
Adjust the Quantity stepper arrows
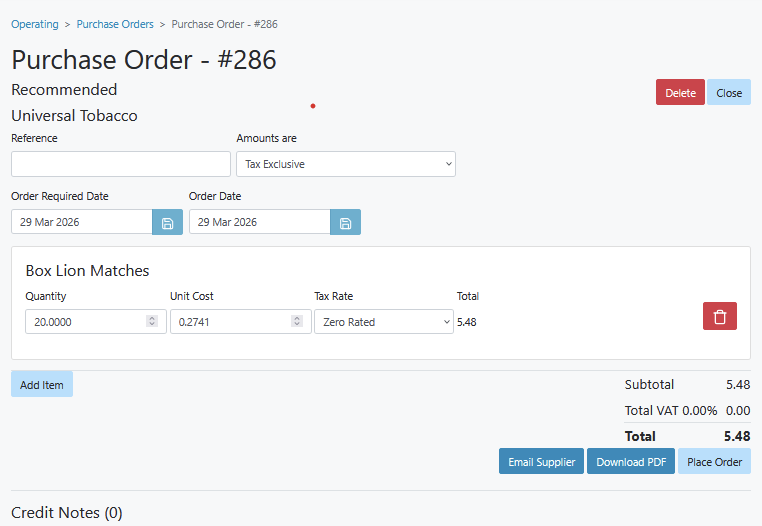pos(152,321)
